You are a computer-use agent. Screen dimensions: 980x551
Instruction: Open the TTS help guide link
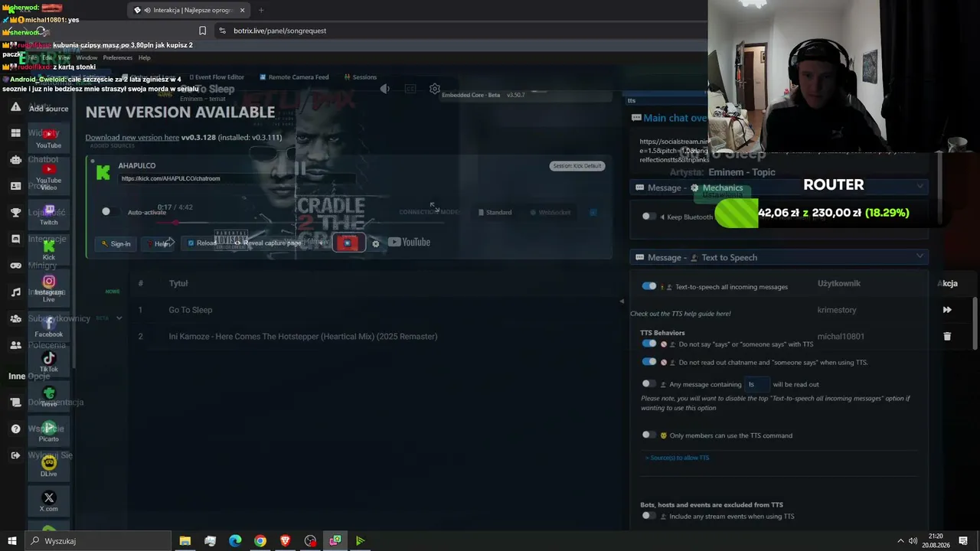[x=680, y=314]
